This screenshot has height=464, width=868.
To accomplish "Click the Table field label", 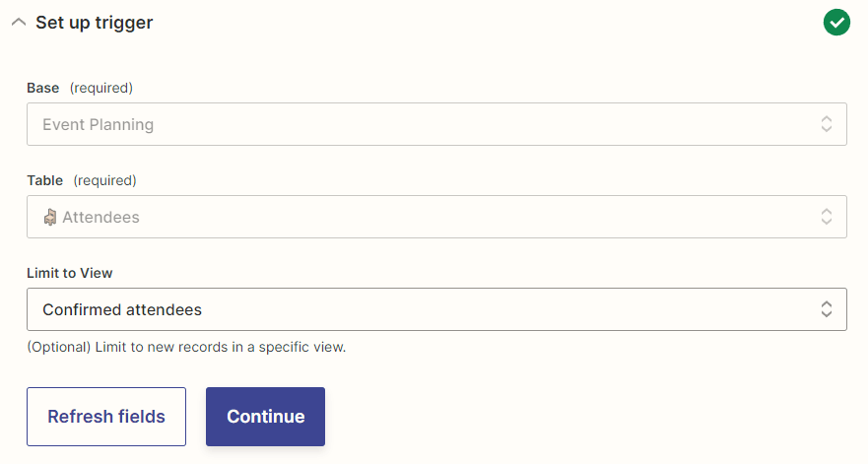I will (44, 180).
